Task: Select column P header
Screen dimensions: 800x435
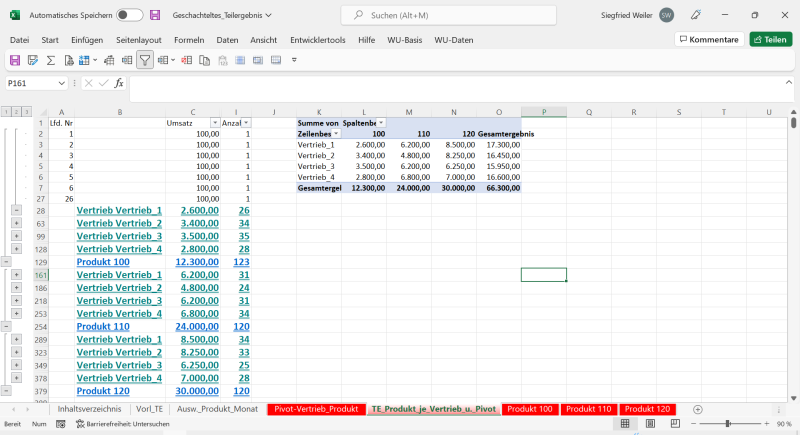Action: pyautogui.click(x=544, y=112)
